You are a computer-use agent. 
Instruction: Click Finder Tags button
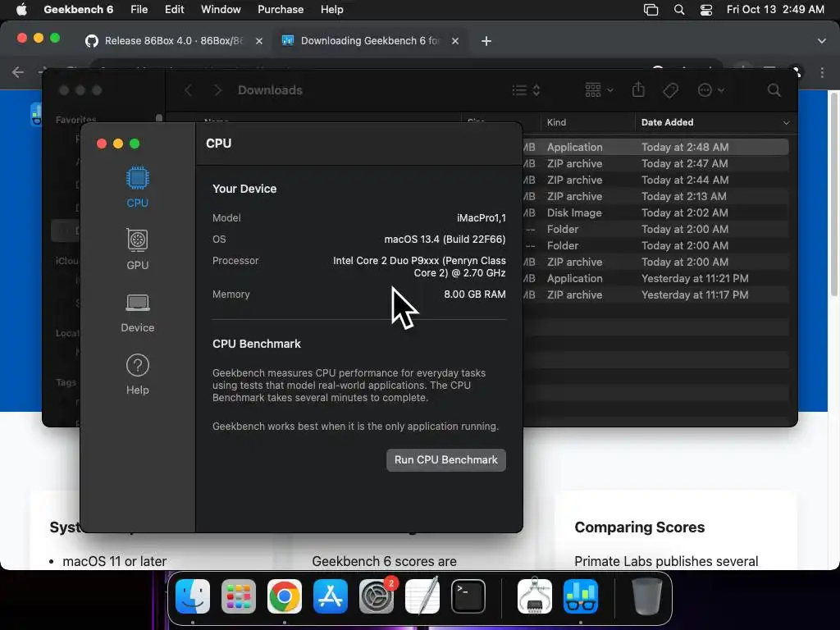(x=670, y=90)
